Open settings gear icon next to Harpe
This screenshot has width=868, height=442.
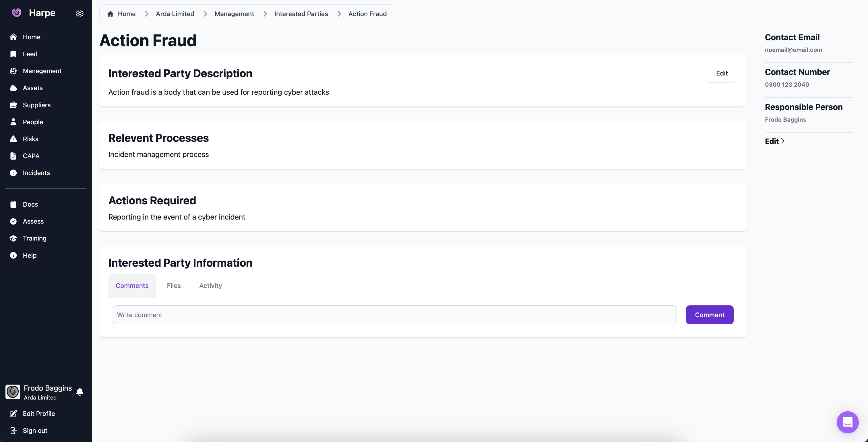click(x=80, y=13)
